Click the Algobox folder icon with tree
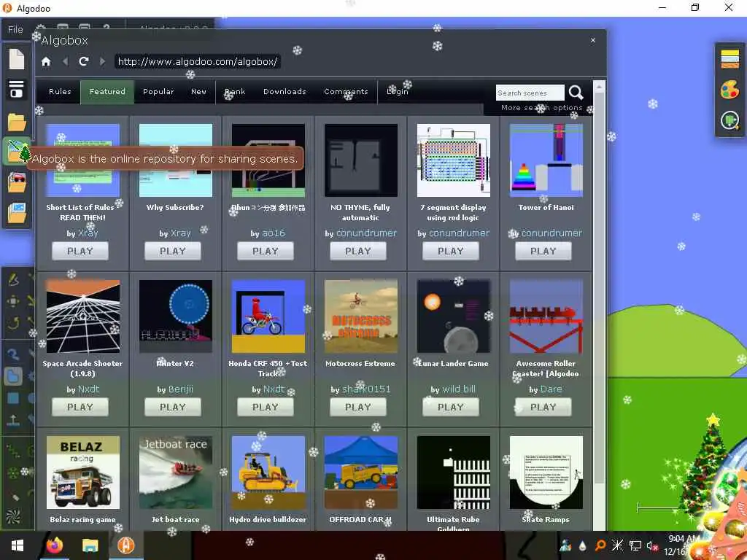Screen dimensions: 747x560 [x=17, y=152]
